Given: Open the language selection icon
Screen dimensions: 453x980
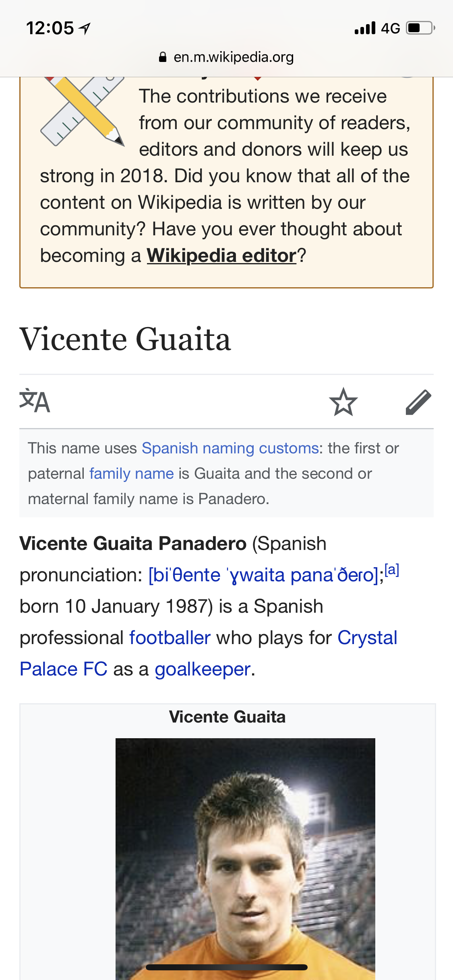Looking at the screenshot, I should pyautogui.click(x=35, y=401).
